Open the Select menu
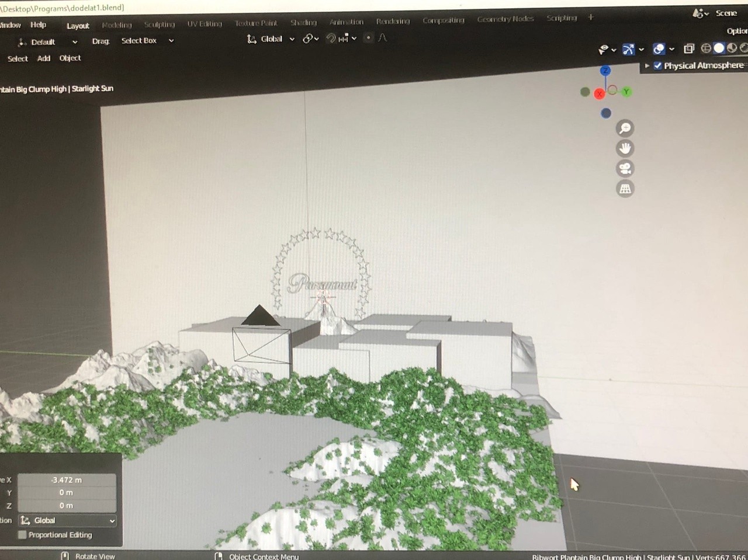Image resolution: width=748 pixels, height=560 pixels. (18, 59)
